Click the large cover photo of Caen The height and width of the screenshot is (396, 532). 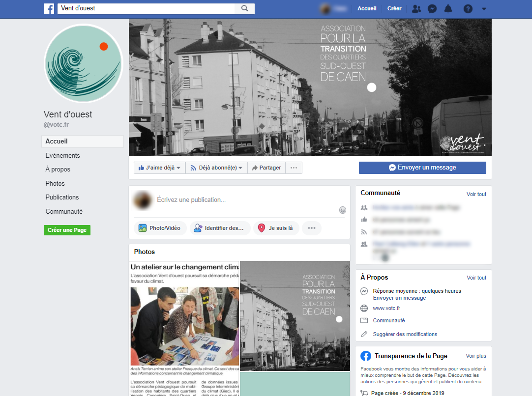pyautogui.click(x=310, y=87)
